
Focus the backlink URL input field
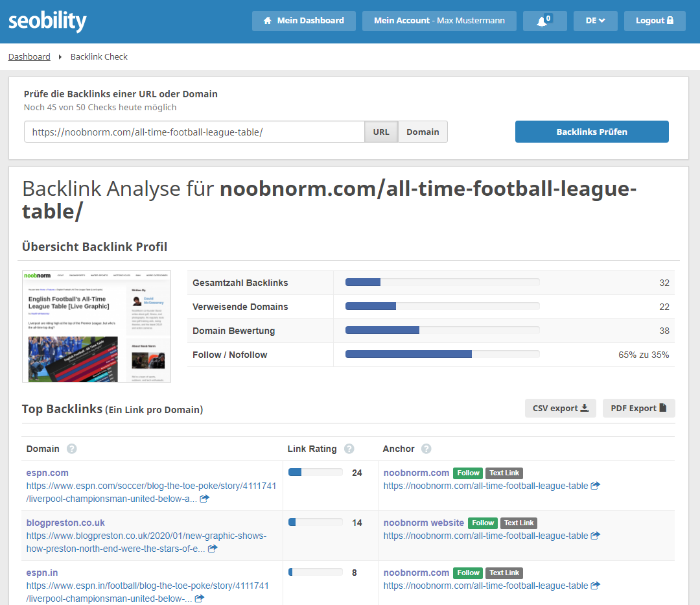(x=194, y=132)
